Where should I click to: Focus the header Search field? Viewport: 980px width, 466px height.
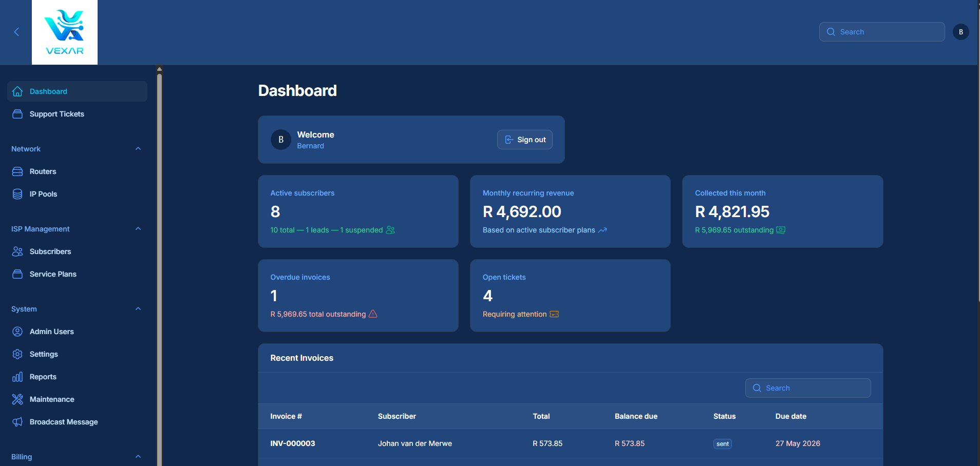coord(882,32)
